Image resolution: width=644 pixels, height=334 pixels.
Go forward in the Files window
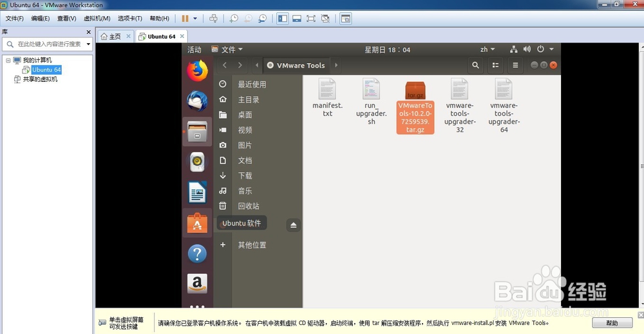[240, 65]
